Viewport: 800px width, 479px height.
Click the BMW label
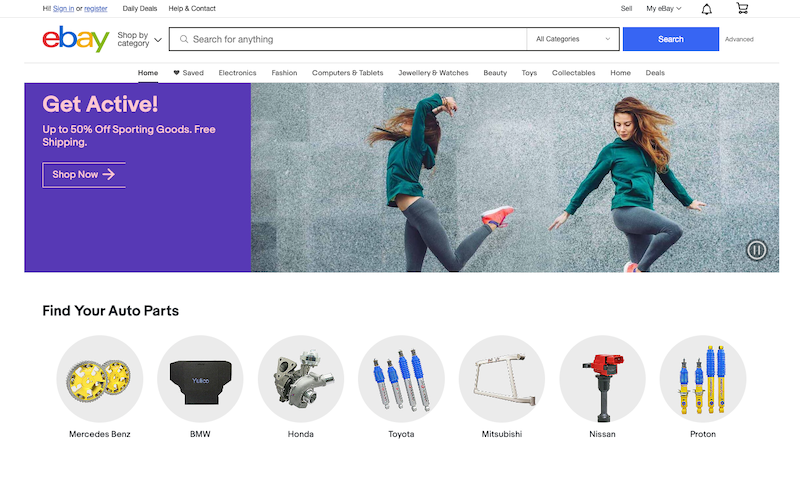tap(200, 434)
